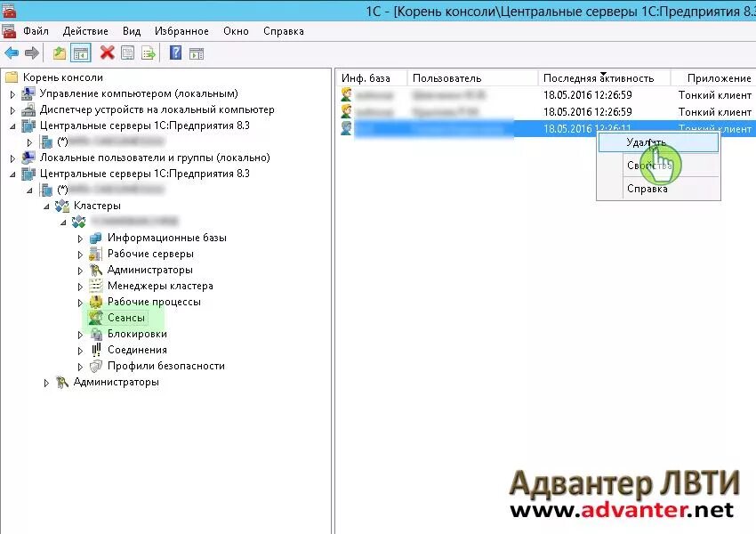Image resolution: width=756 pixels, height=534 pixels.
Task: Toggle the Show/Hide console tree icon
Action: tap(81, 53)
